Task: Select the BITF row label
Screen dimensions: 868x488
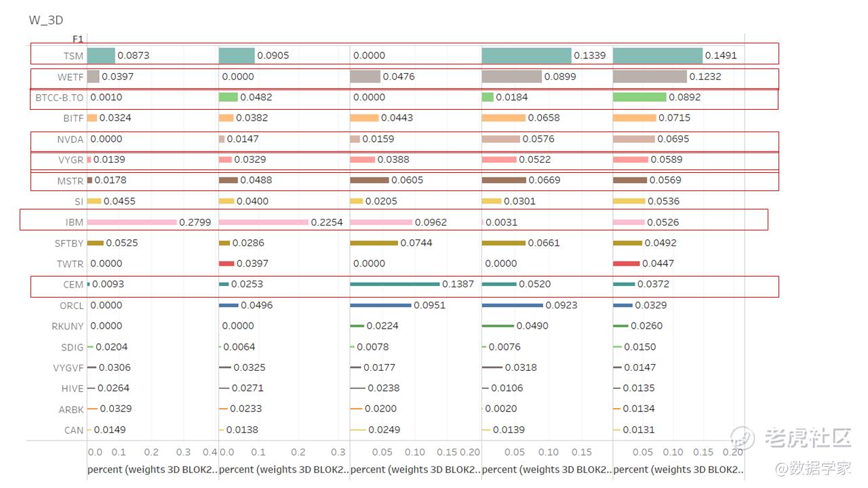Action: click(73, 119)
